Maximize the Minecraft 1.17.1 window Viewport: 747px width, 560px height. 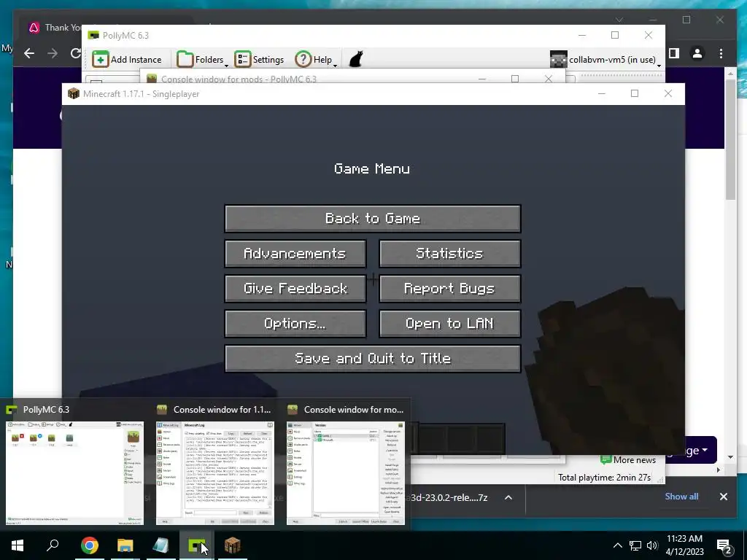635,93
